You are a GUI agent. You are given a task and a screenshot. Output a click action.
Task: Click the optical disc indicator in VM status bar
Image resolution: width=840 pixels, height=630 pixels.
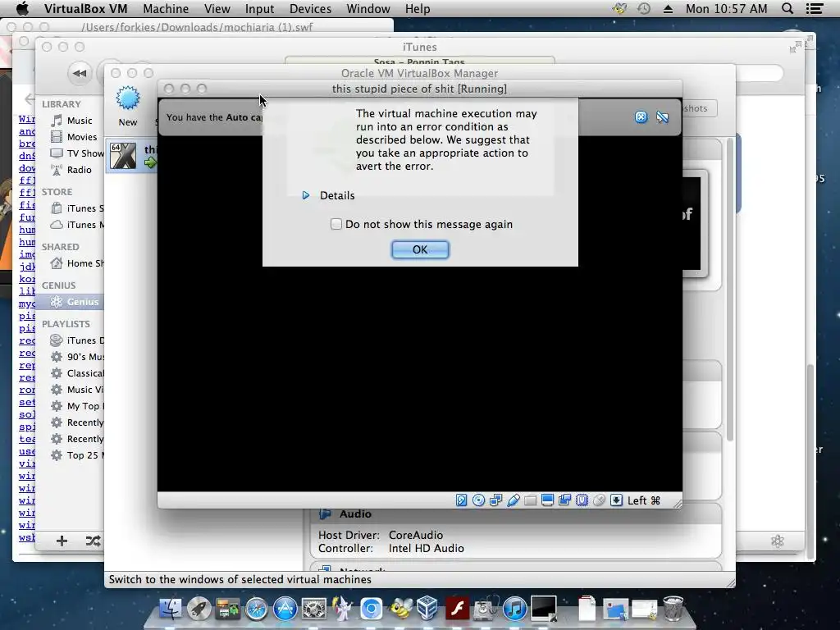pos(478,500)
